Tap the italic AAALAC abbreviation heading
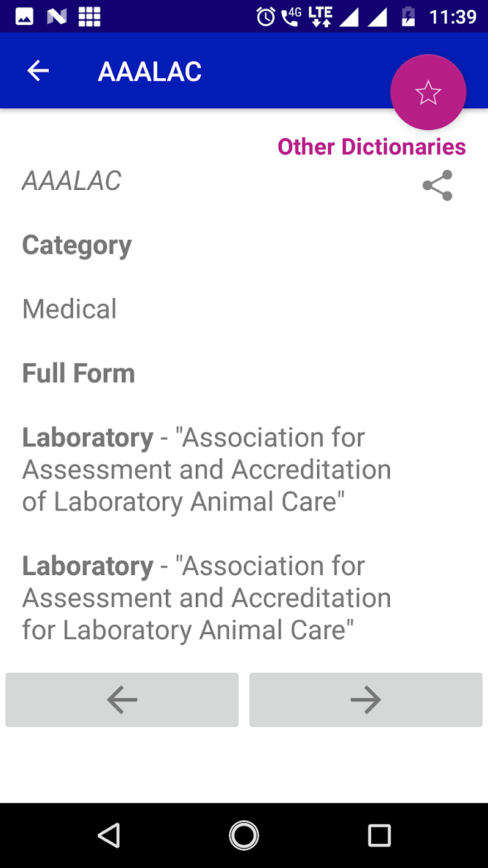Viewport: 488px width, 868px height. click(x=72, y=181)
